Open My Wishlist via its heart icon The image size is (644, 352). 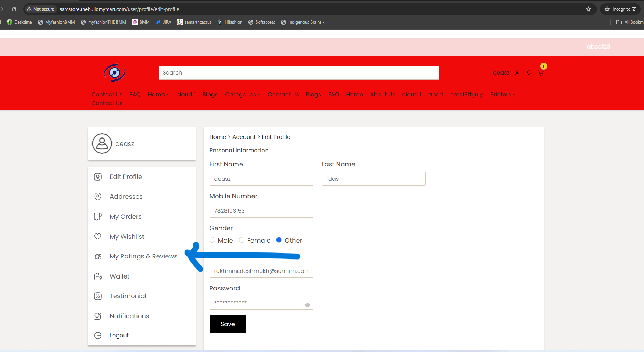(98, 237)
